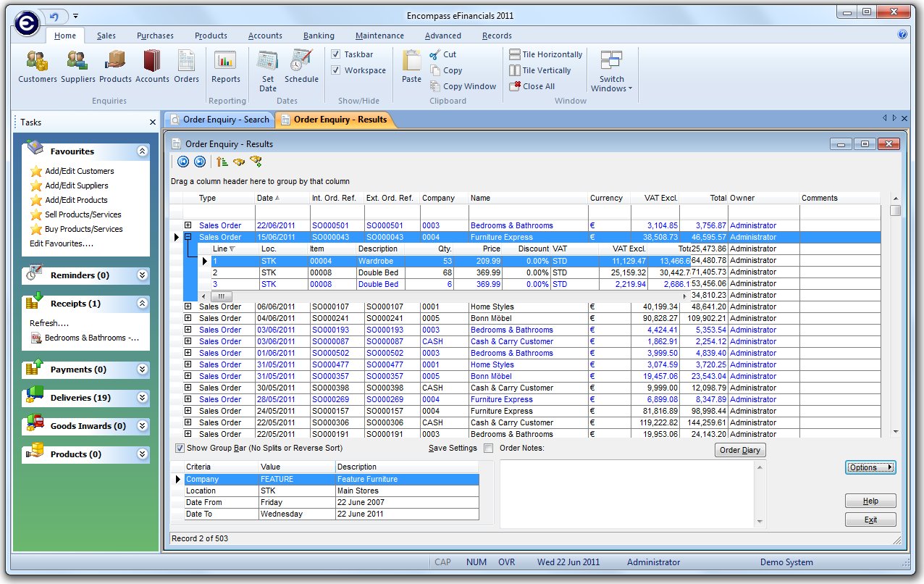Expand the Reminders (0) panel
Image resolution: width=924 pixels, height=584 pixels.
pos(142,275)
